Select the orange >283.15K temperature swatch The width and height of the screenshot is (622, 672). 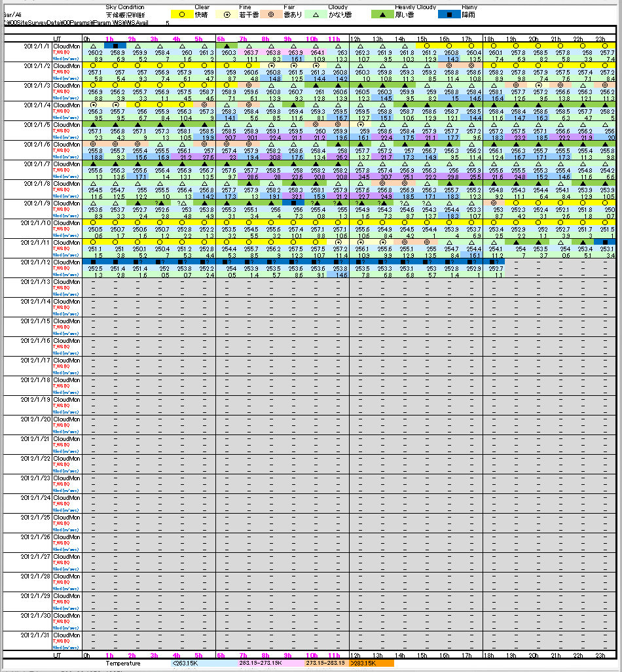pos(371,663)
